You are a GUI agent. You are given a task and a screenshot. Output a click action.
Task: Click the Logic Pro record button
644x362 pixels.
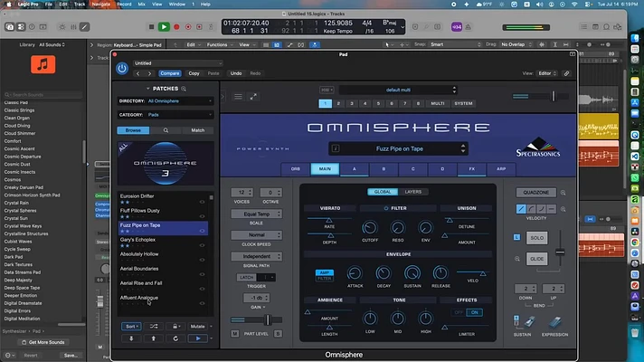click(x=176, y=27)
